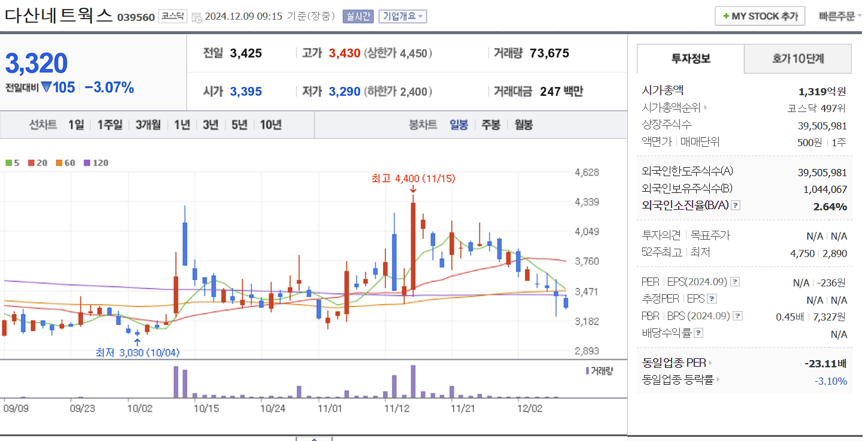868x441 pixels.
Task: Select the 3년 line chart period
Action: 210,125
